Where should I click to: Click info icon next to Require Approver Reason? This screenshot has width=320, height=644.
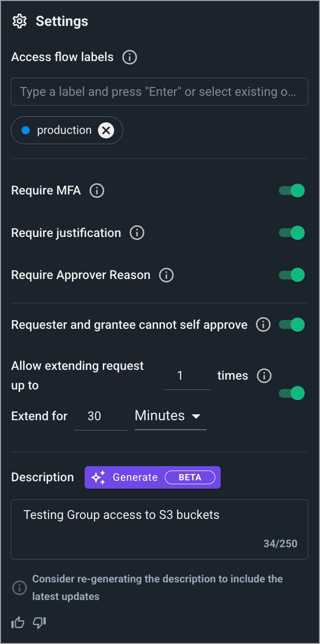[x=166, y=275]
